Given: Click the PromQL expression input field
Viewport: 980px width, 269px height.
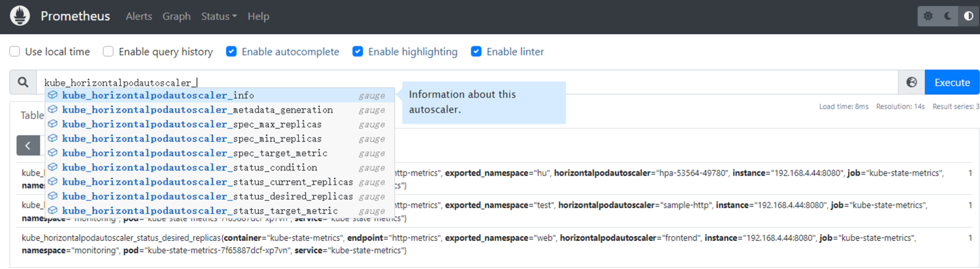Looking at the screenshot, I should click(523, 82).
